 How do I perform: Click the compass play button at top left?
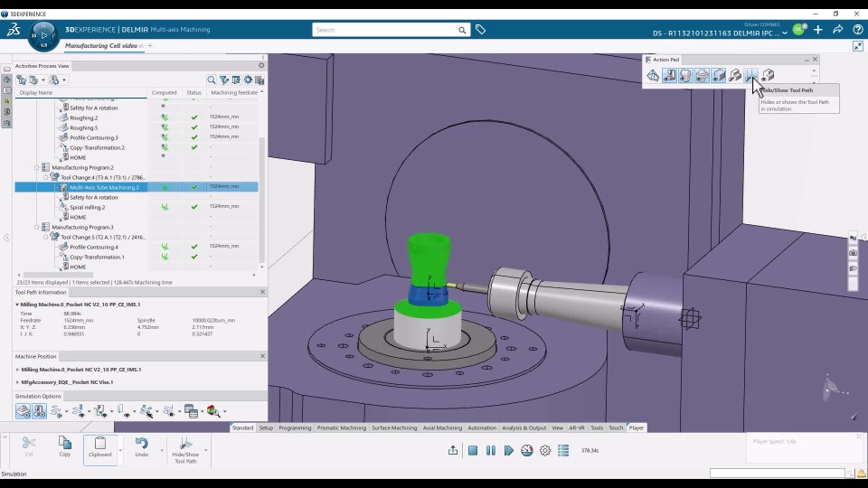(42, 35)
